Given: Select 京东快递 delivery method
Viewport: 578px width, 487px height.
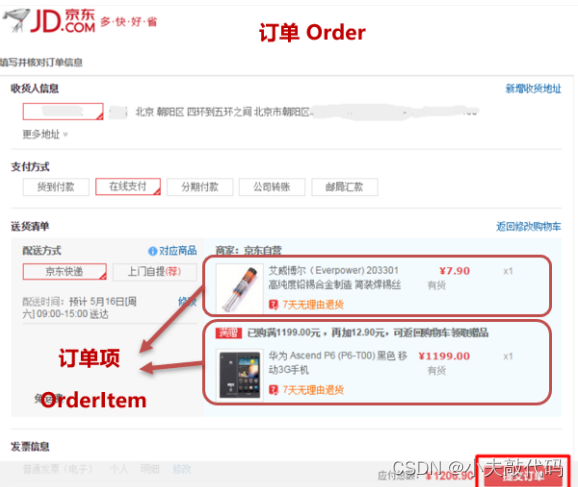Looking at the screenshot, I should click(65, 272).
